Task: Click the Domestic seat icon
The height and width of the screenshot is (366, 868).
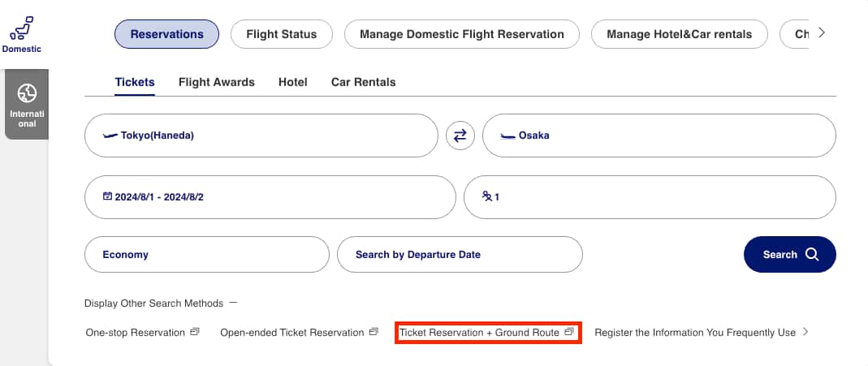Action: point(21,28)
